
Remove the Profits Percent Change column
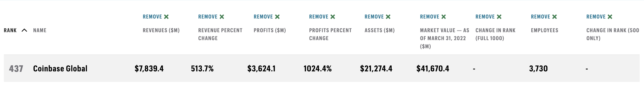[x=322, y=17]
